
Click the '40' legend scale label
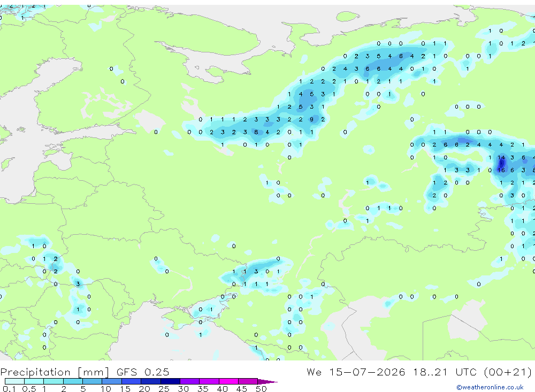click(x=222, y=389)
